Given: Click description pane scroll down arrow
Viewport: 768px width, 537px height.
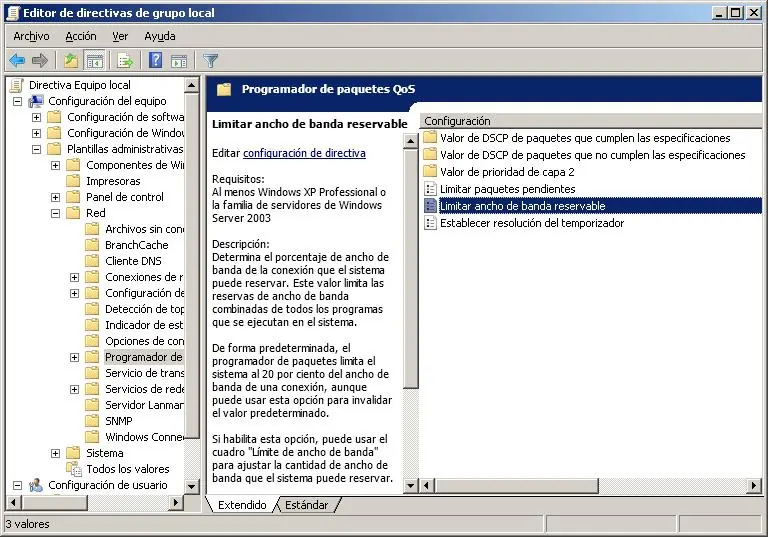Looking at the screenshot, I should tap(410, 486).
